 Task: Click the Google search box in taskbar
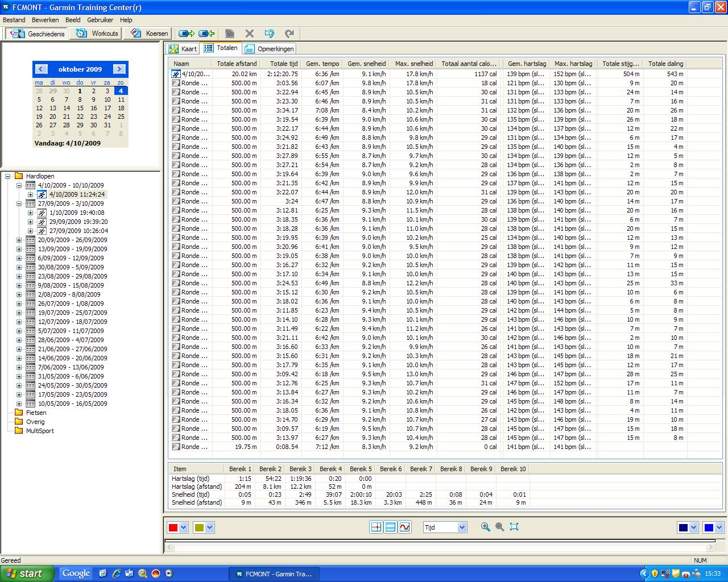[x=76, y=573]
